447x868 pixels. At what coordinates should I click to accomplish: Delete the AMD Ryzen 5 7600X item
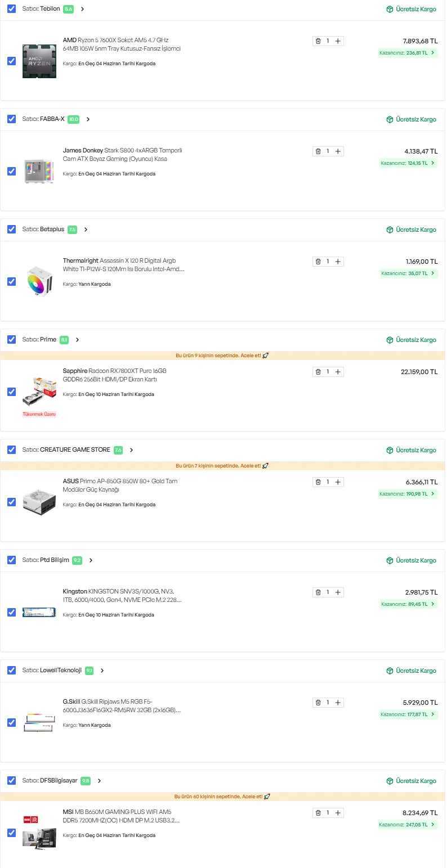point(318,41)
